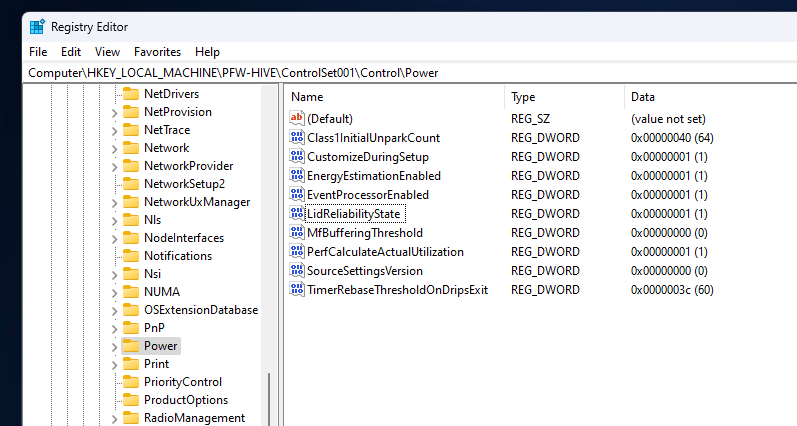Open the Edit menu
797x426 pixels.
point(71,52)
